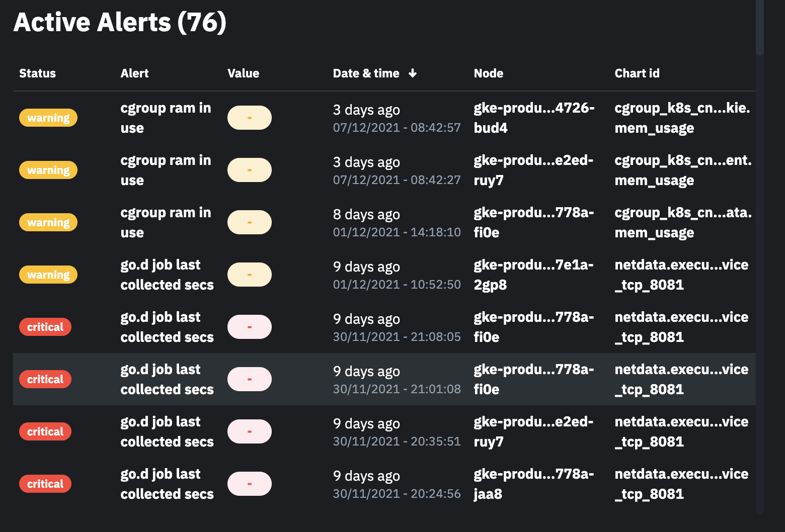Screen dimensions: 785x532
Task: Click the sort arrow next to Date & time
Action: point(413,73)
